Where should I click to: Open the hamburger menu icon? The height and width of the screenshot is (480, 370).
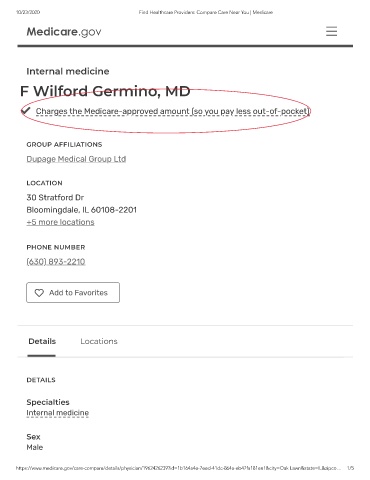[331, 31]
